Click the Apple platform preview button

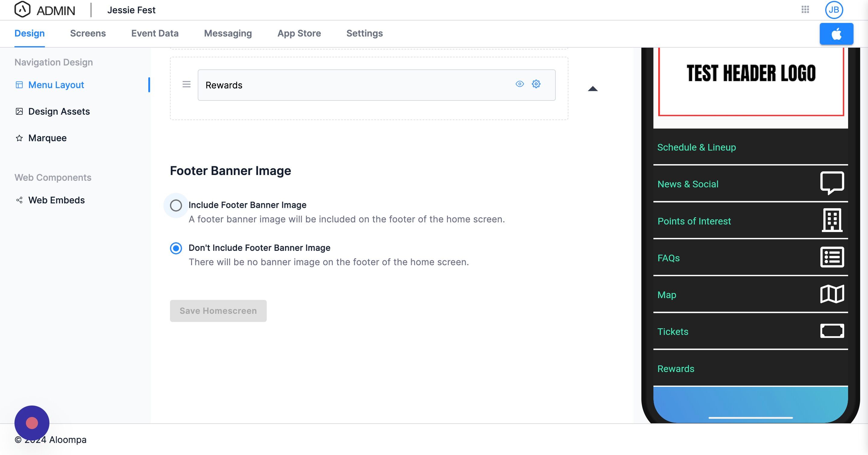click(x=836, y=34)
